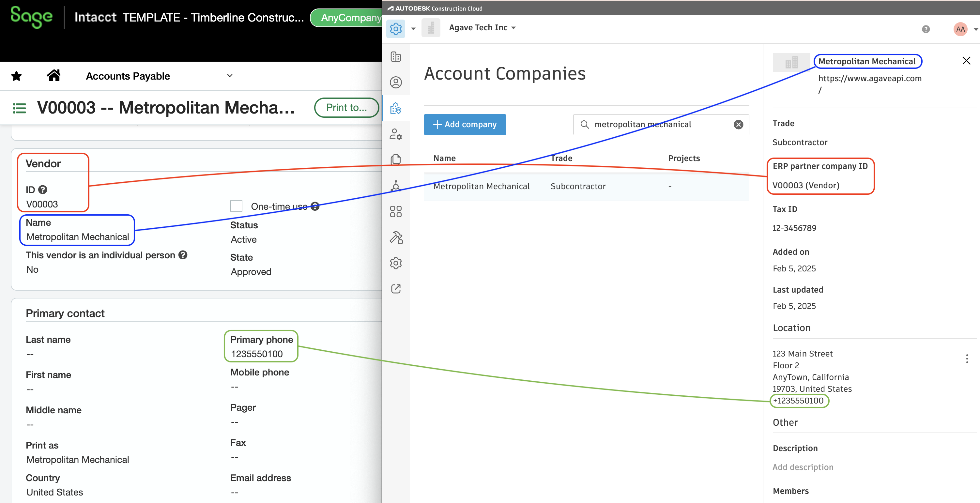Image resolution: width=980 pixels, height=503 pixels.
Task: Open the agaveapi.com website link
Action: (869, 84)
